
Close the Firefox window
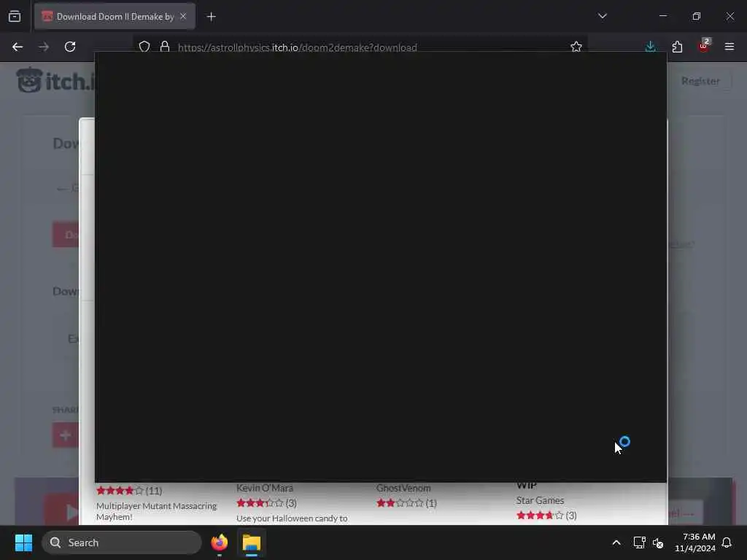coord(729,16)
